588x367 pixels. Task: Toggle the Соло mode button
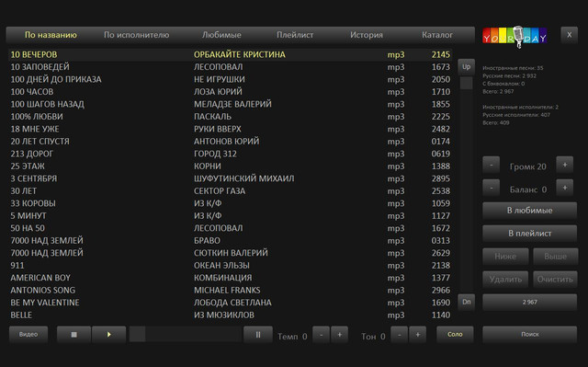pyautogui.click(x=456, y=335)
